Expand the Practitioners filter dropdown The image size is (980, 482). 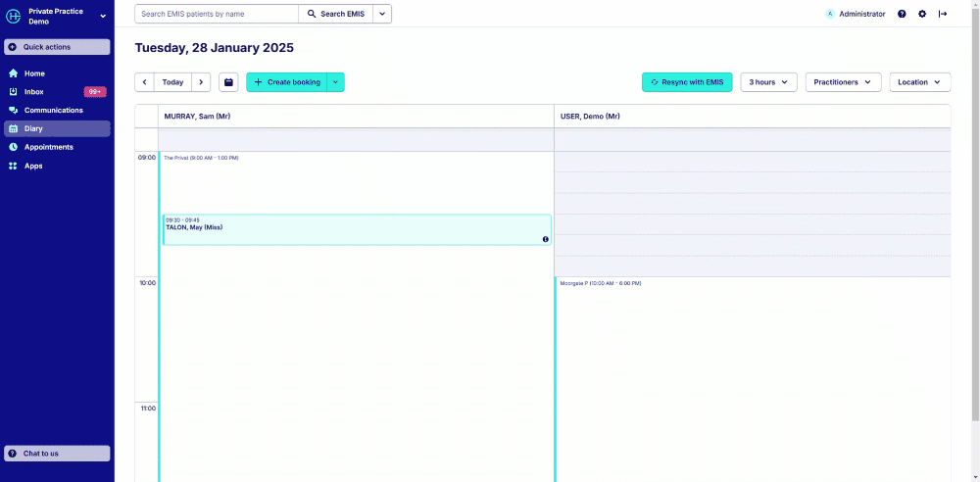click(843, 82)
